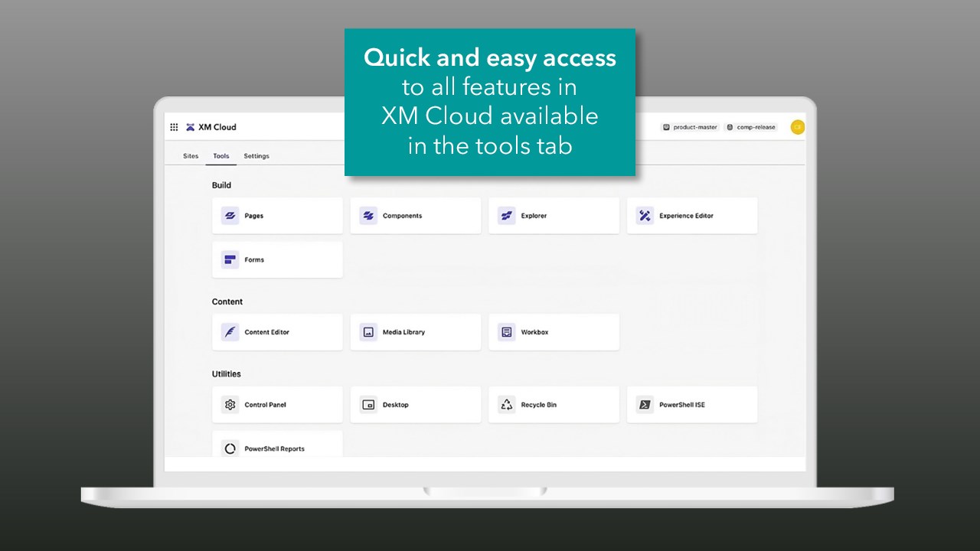Switch to the Sites tab
Image resolution: width=980 pixels, height=551 pixels.
tap(191, 156)
